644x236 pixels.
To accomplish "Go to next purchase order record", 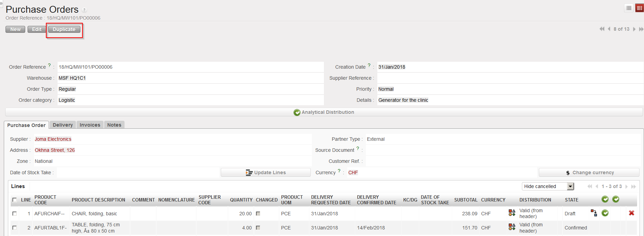I will (x=634, y=29).
